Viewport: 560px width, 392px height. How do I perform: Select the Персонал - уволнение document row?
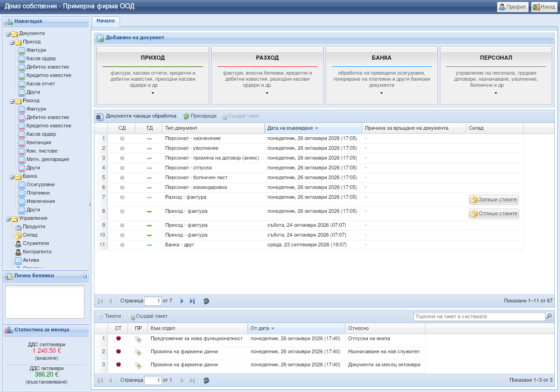coord(309,148)
